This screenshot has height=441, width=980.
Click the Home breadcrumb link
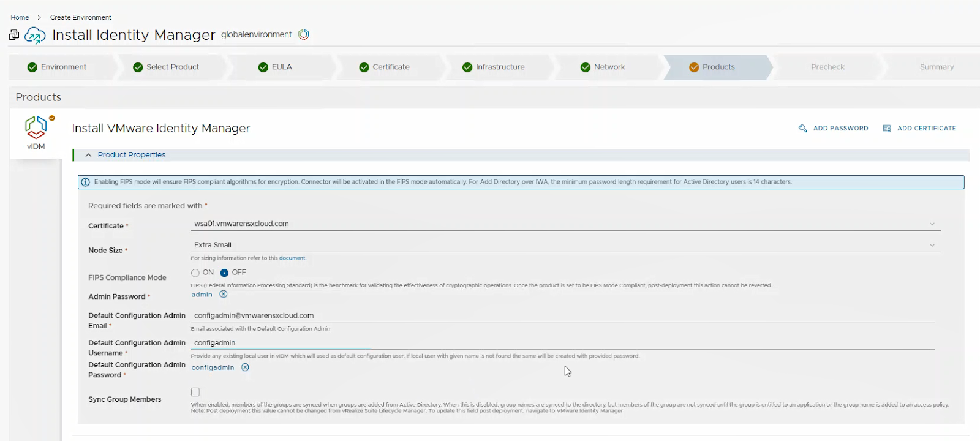20,17
